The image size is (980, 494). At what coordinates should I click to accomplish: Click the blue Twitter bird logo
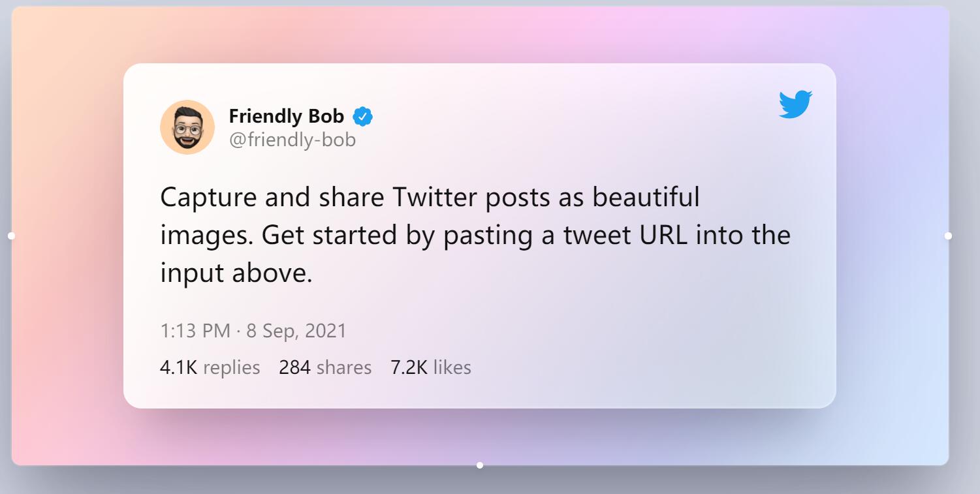click(x=795, y=104)
